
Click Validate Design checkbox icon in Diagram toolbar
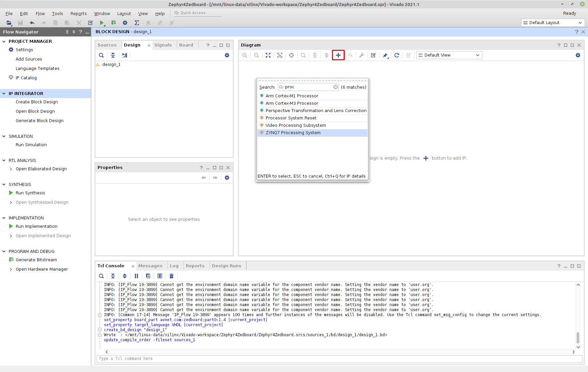[x=373, y=55]
